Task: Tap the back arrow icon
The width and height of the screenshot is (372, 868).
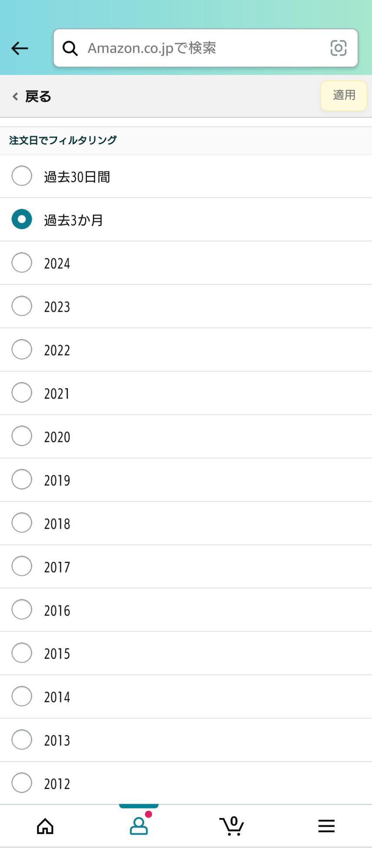Action: 20,48
